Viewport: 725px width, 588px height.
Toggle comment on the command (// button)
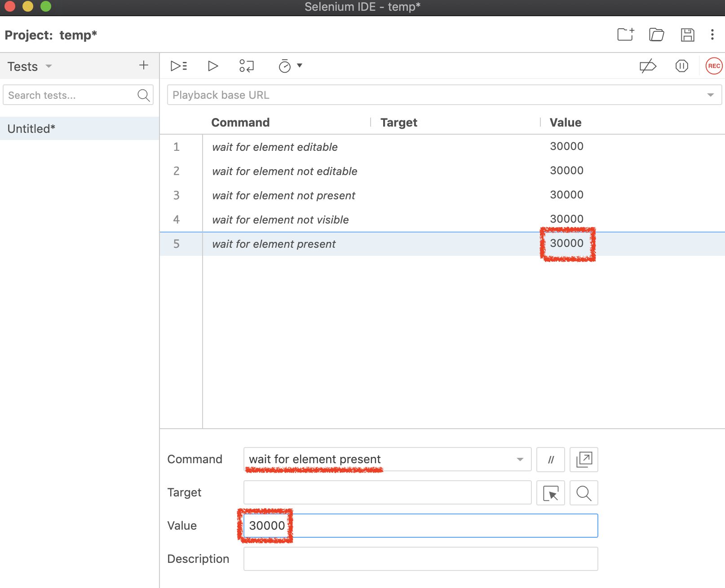coord(551,460)
